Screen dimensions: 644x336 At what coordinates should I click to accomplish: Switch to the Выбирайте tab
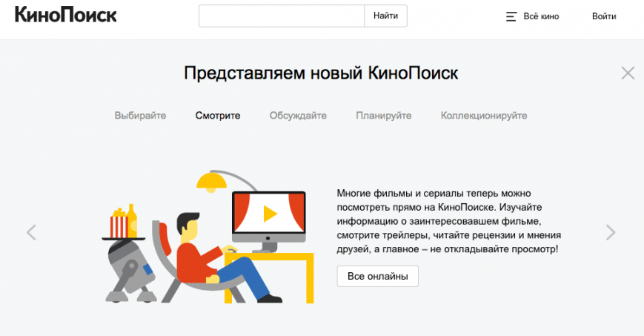coord(140,116)
